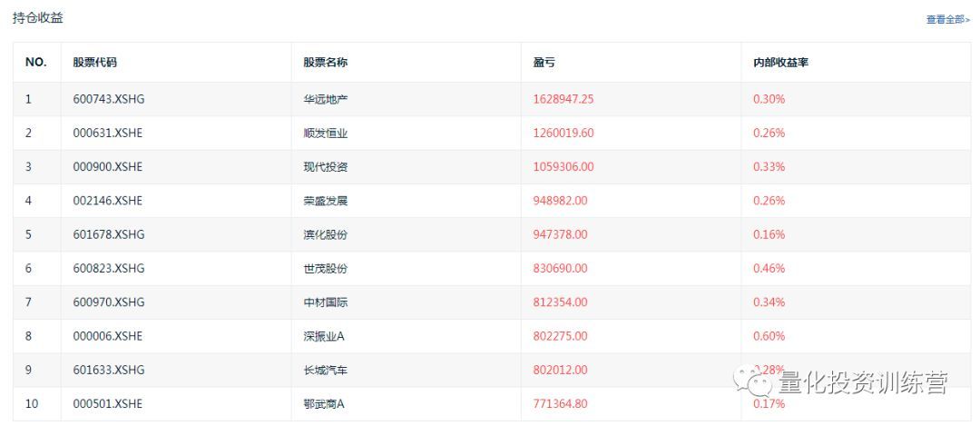Viewport: 980px width, 426px height.
Task: Select stock code 601678.XSHG
Action: (109, 234)
